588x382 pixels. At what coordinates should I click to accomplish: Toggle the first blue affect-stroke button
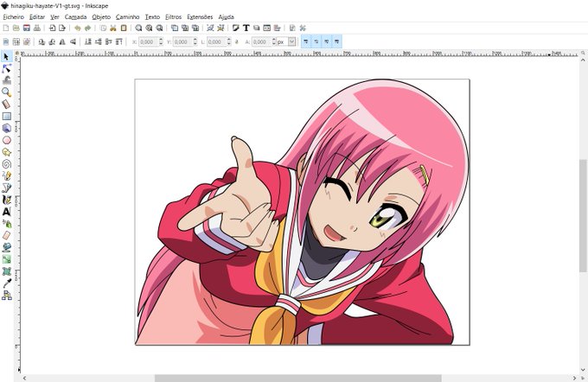click(306, 41)
